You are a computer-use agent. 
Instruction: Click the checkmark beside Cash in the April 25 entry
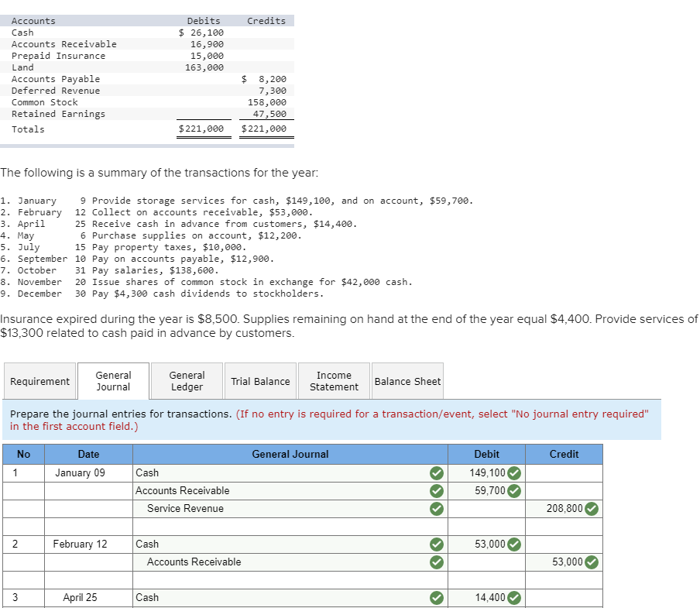pyautogui.click(x=436, y=597)
